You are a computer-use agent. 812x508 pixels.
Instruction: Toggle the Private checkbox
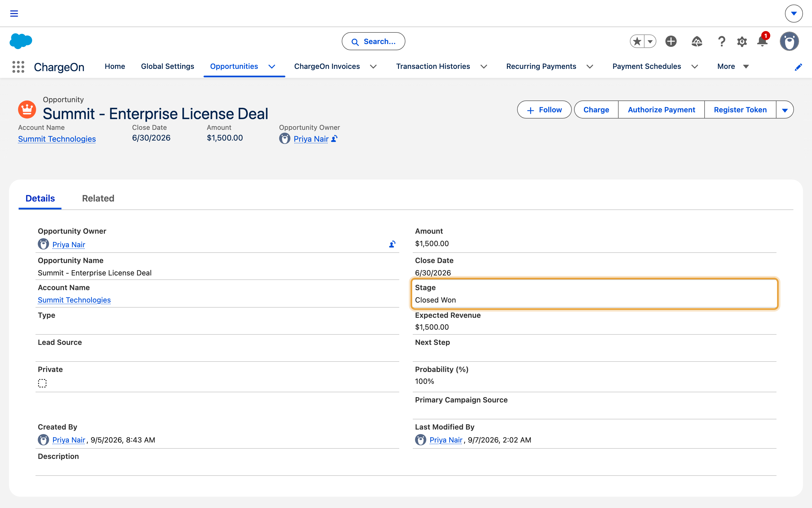[x=42, y=383]
